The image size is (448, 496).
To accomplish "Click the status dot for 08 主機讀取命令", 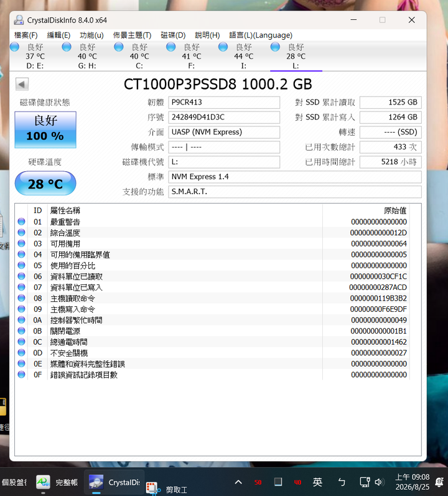I will coord(22,298).
